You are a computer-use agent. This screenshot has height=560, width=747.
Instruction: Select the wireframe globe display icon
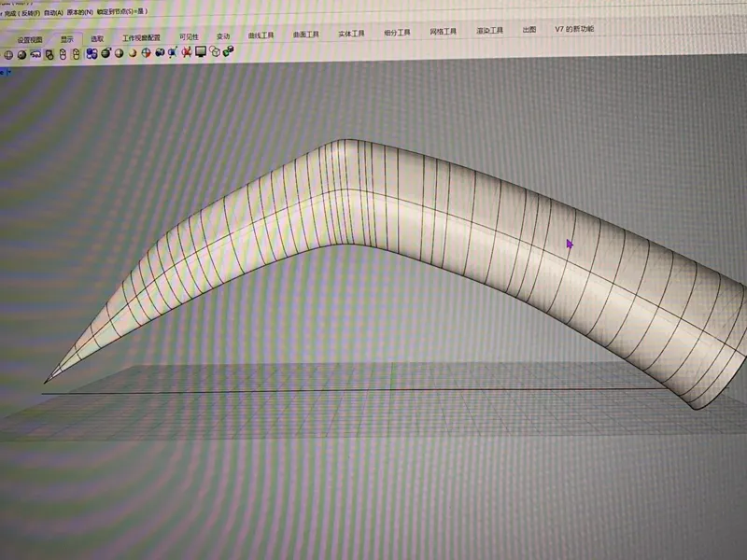tap(8, 55)
